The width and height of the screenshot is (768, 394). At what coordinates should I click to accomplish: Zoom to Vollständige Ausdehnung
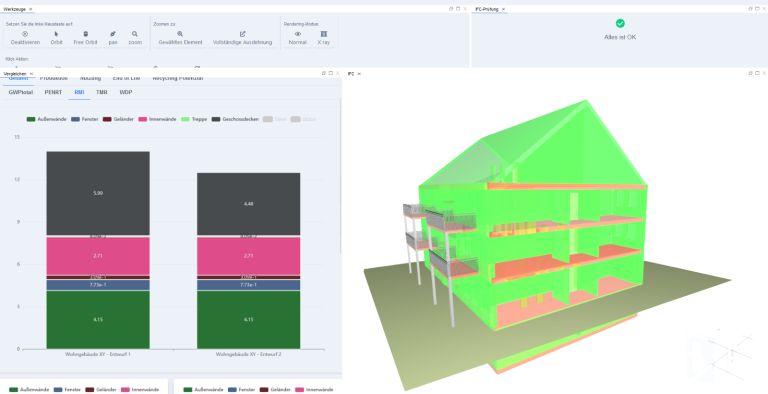coord(242,38)
